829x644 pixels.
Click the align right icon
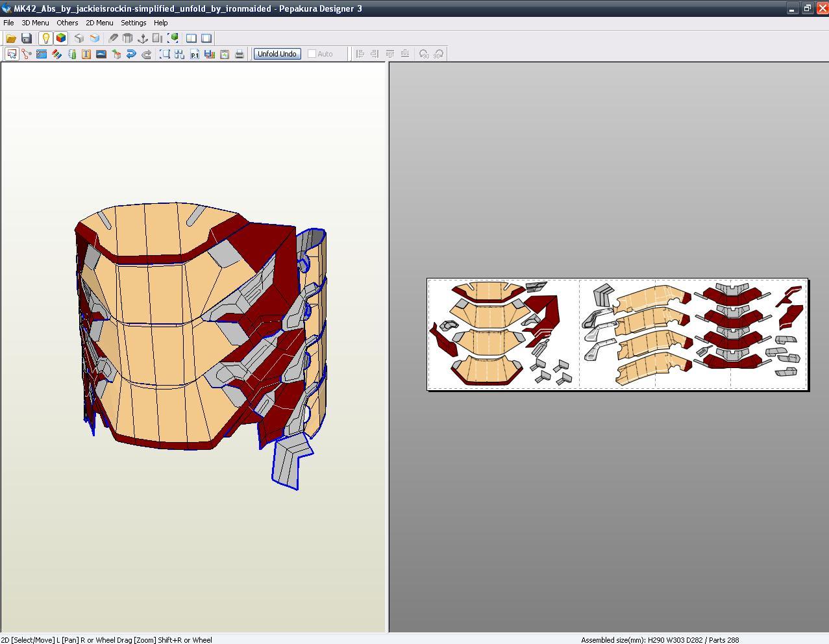point(375,54)
